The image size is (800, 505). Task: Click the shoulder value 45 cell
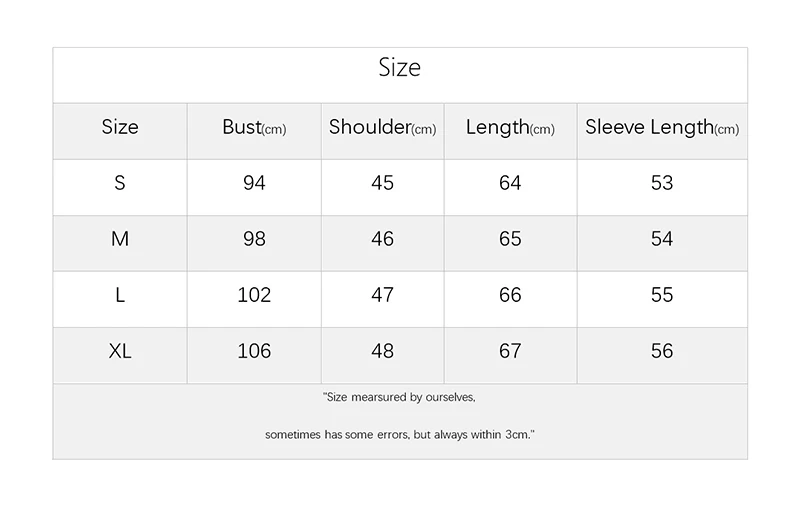pyautogui.click(x=382, y=183)
